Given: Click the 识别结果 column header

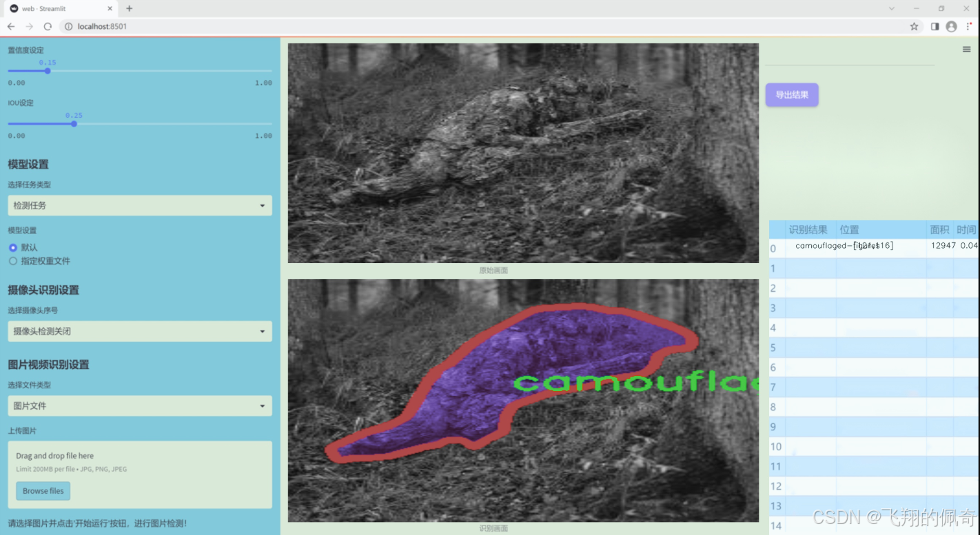Looking at the screenshot, I should point(808,230).
